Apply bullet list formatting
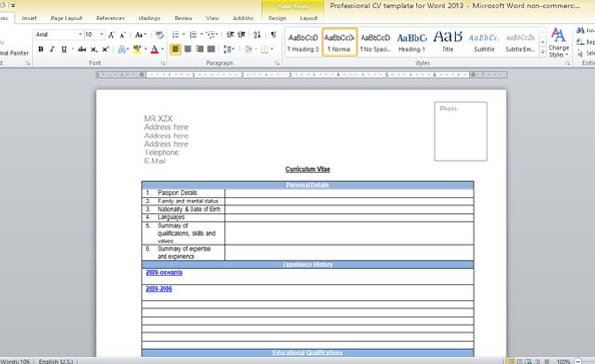The width and height of the screenshot is (595, 364). point(176,35)
